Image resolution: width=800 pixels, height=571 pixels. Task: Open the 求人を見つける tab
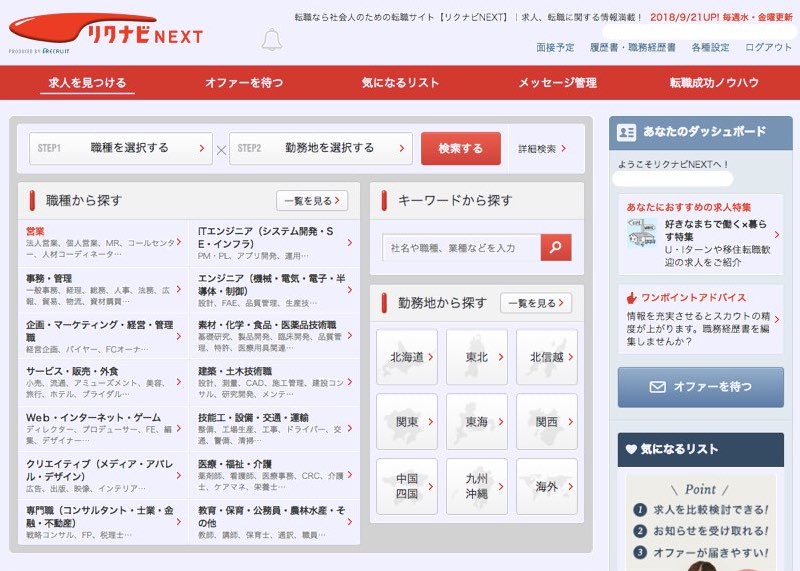pyautogui.click(x=87, y=83)
